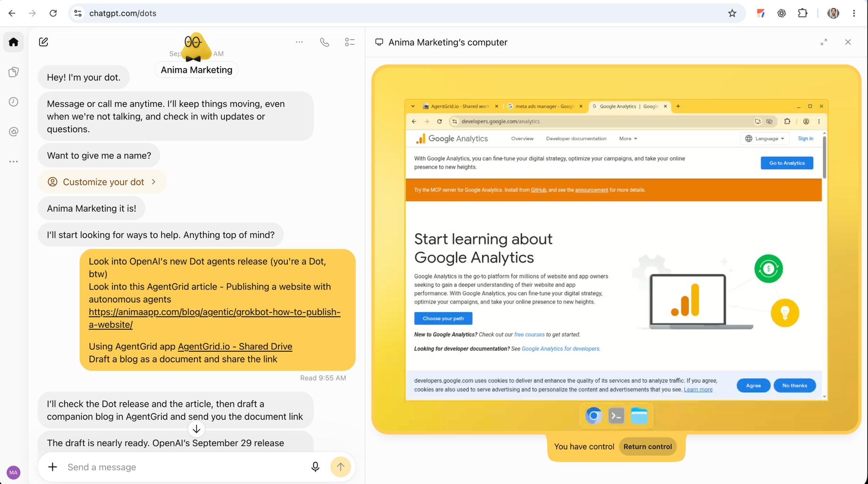This screenshot has height=484, width=868.
Task: Switch to meta ads manager remote tab
Action: click(x=545, y=106)
